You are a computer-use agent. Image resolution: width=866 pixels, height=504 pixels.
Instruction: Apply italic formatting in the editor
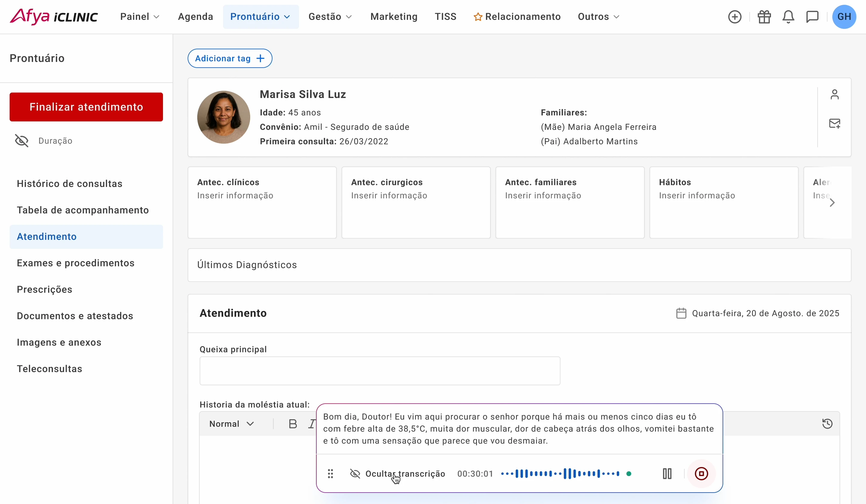pyautogui.click(x=312, y=424)
